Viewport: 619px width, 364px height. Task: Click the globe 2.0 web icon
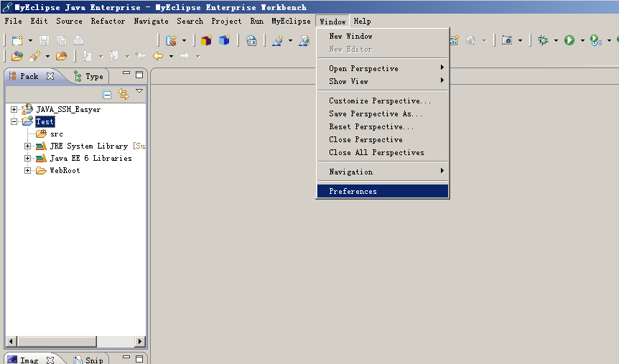[251, 40]
